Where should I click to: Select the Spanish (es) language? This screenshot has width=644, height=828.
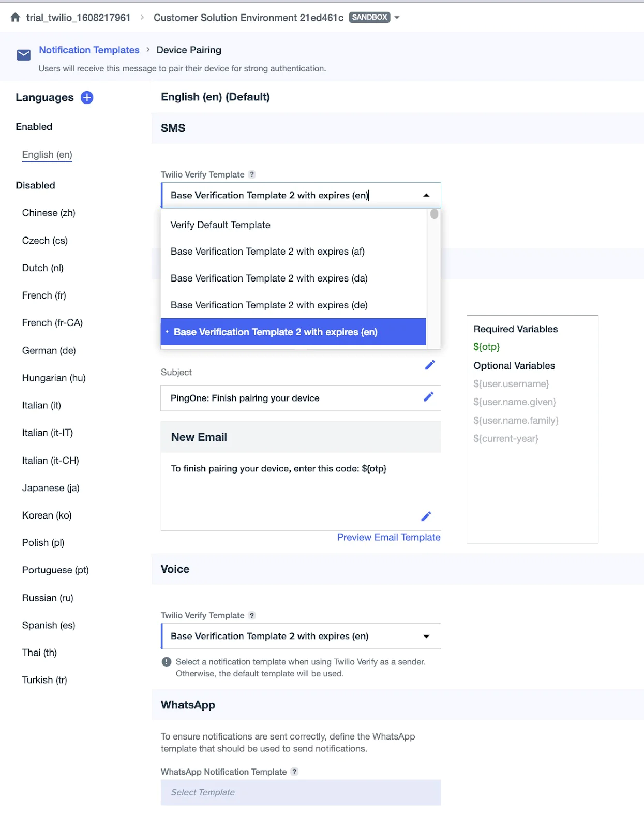point(48,625)
